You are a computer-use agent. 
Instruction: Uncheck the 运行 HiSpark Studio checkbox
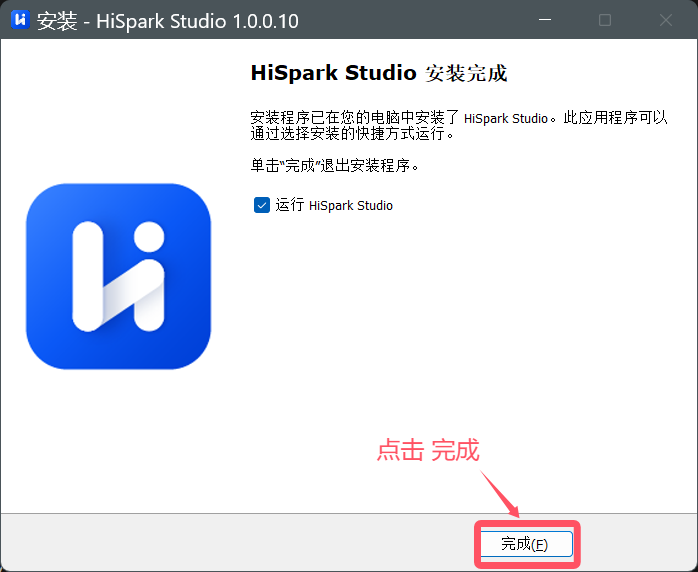coord(262,205)
